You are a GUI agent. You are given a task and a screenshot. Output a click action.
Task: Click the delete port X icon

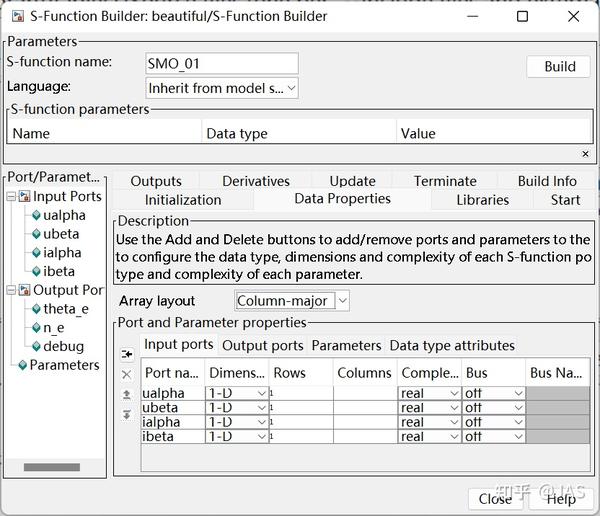click(x=126, y=374)
